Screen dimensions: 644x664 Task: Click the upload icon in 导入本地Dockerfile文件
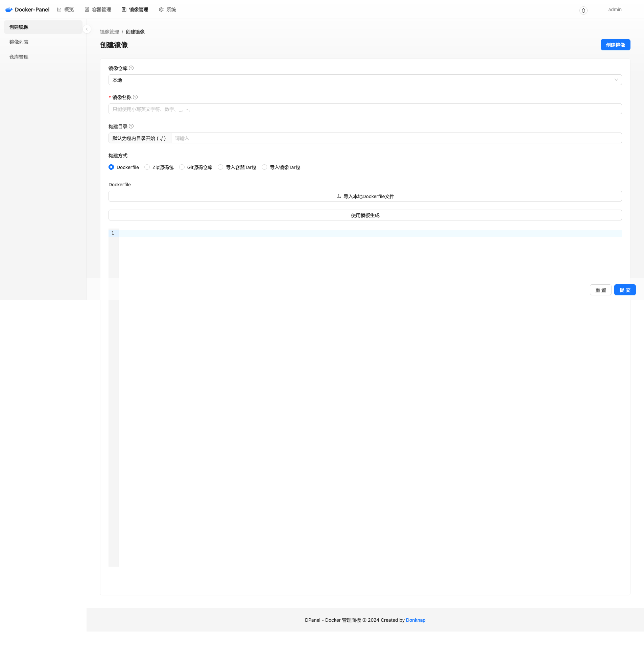(x=338, y=196)
